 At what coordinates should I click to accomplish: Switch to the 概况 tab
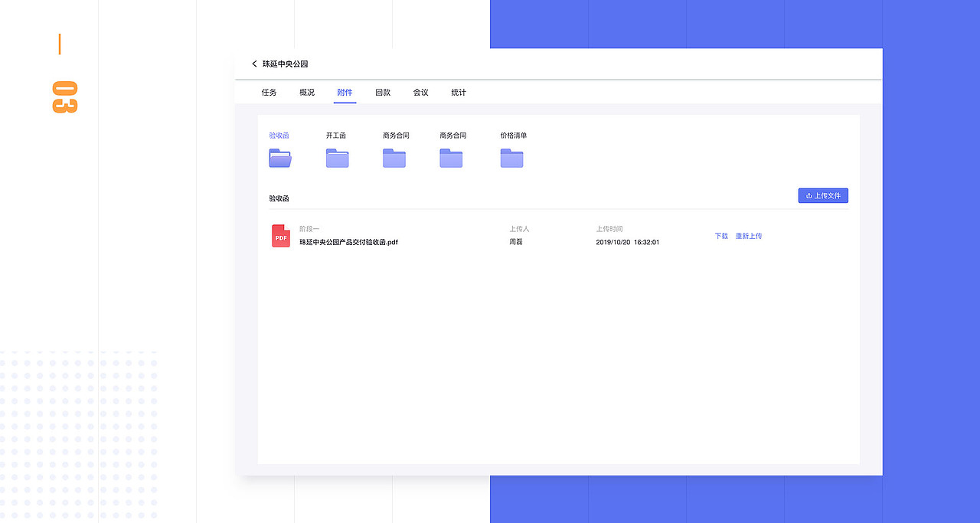tap(307, 93)
